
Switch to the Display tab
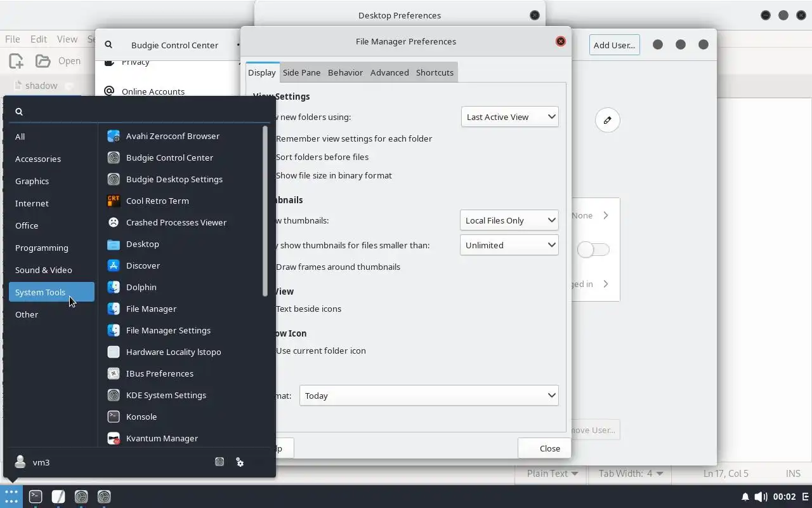click(x=262, y=72)
